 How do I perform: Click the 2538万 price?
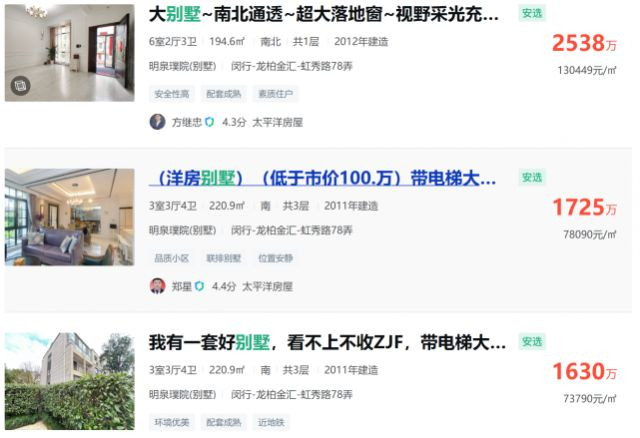tap(584, 43)
